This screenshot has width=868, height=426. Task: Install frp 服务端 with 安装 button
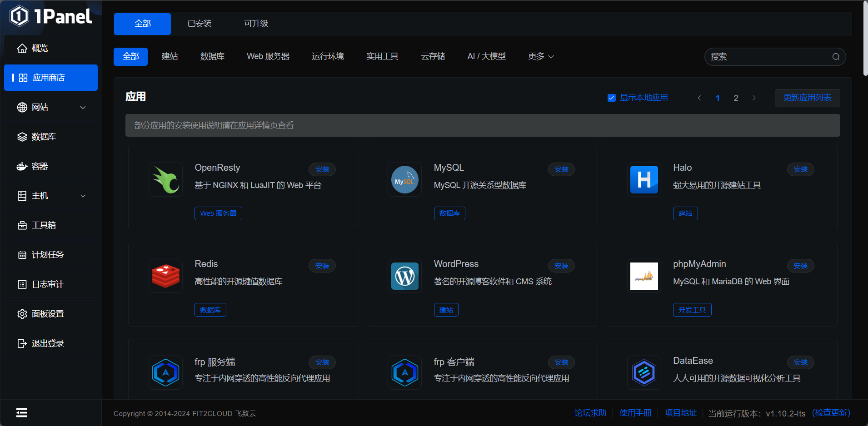click(x=322, y=362)
